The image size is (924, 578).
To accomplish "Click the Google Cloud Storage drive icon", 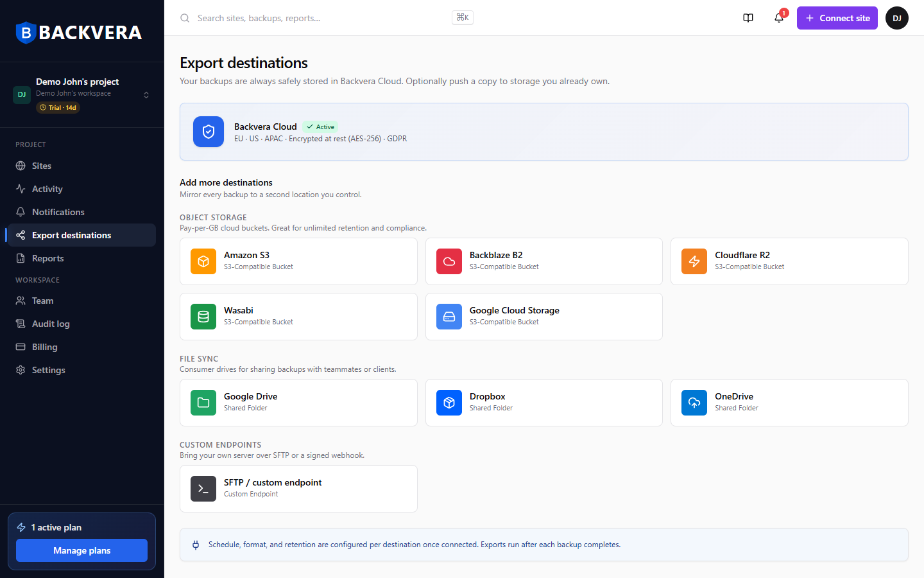I will [x=449, y=317].
